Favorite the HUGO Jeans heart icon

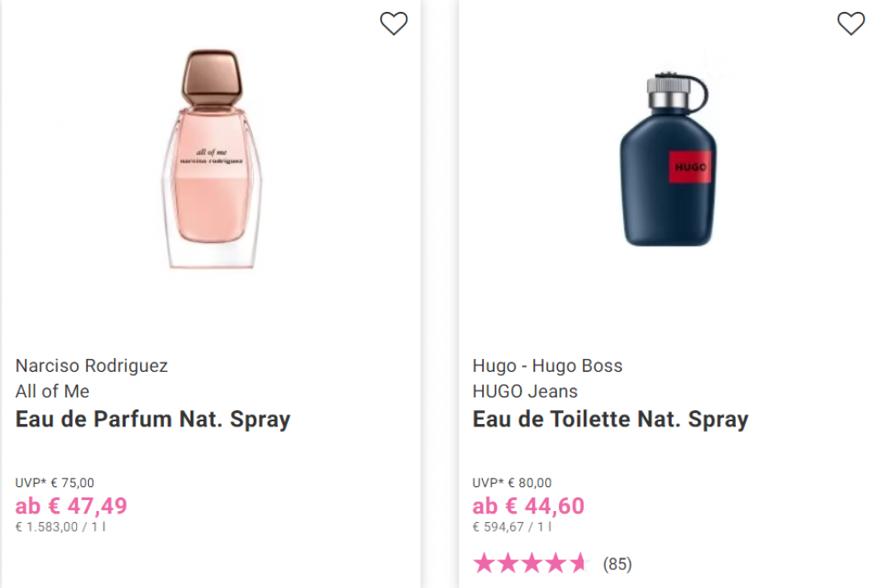(x=851, y=23)
